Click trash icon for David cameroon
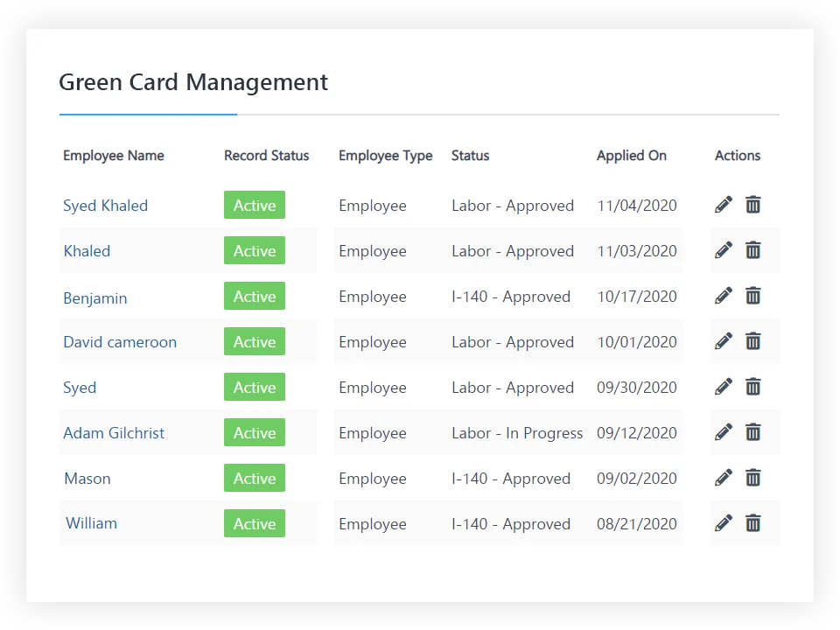This screenshot has height=630, width=840. (x=752, y=341)
